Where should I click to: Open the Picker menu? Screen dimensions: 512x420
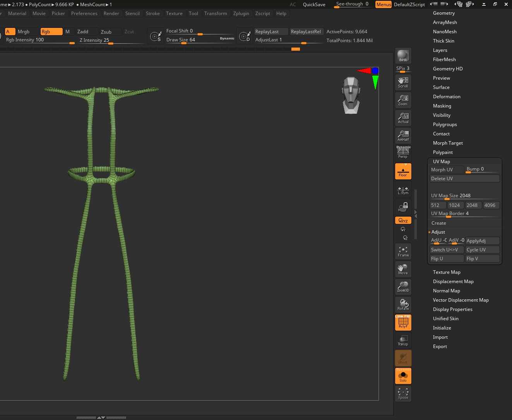tap(58, 13)
